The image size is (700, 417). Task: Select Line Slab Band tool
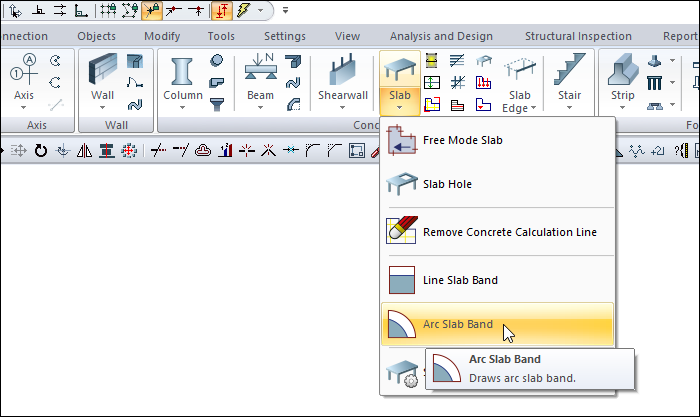click(460, 280)
